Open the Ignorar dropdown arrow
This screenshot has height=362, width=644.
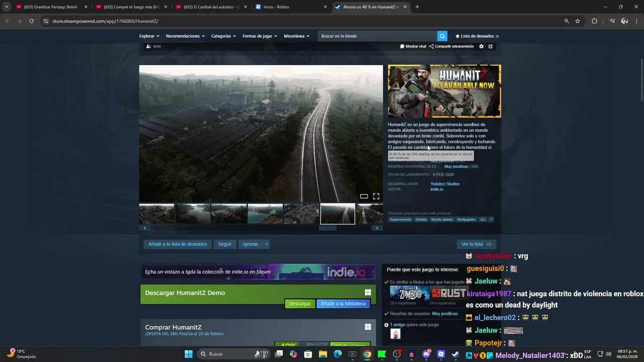267,244
